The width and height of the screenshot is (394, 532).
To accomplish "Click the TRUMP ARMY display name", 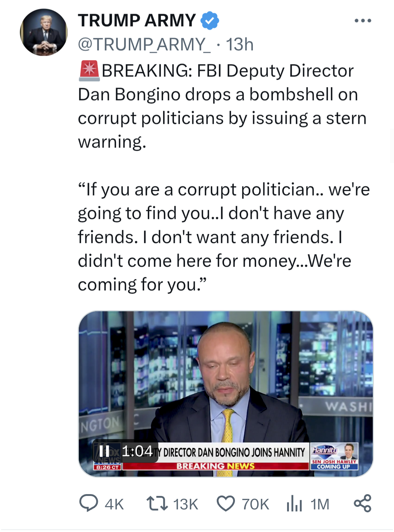I will click(x=137, y=20).
